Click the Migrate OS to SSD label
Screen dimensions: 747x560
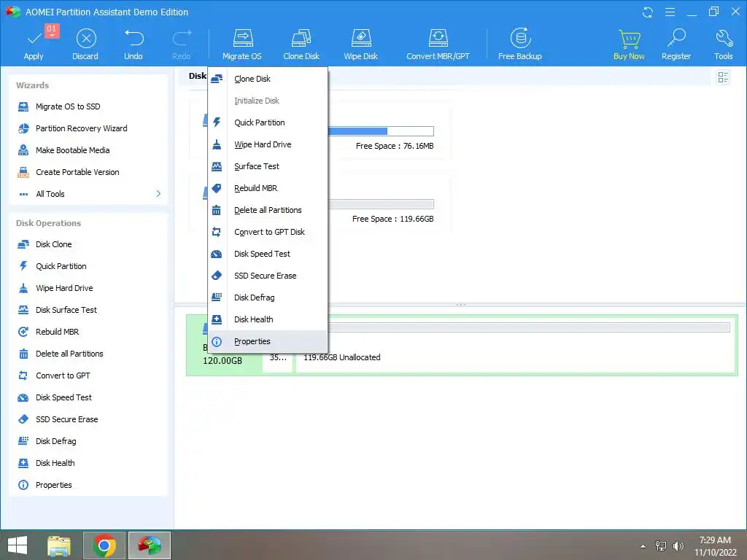coord(68,106)
